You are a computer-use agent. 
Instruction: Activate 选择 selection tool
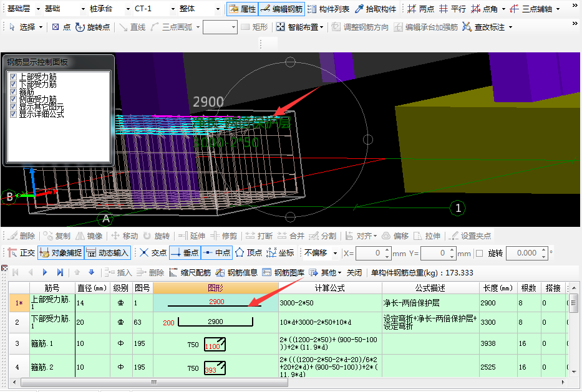click(x=22, y=27)
